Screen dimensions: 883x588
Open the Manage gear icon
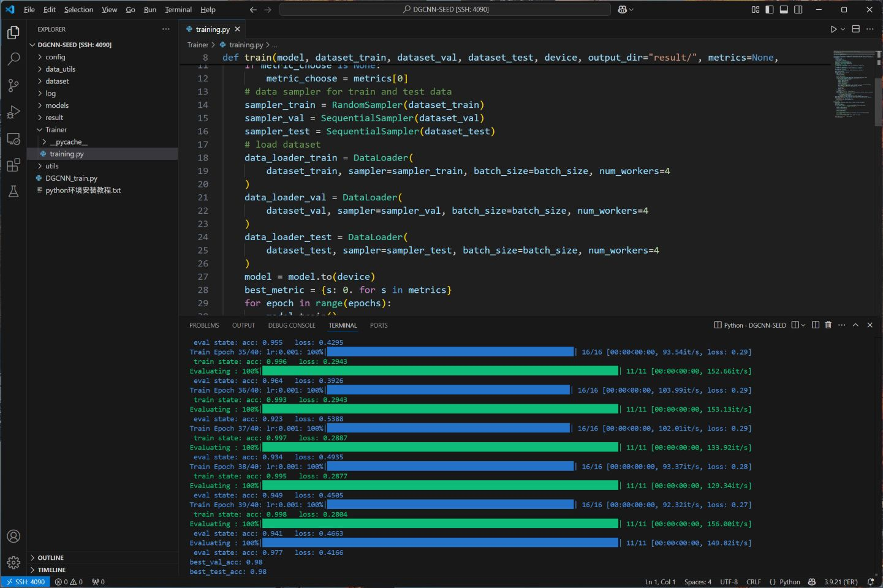[x=13, y=562]
